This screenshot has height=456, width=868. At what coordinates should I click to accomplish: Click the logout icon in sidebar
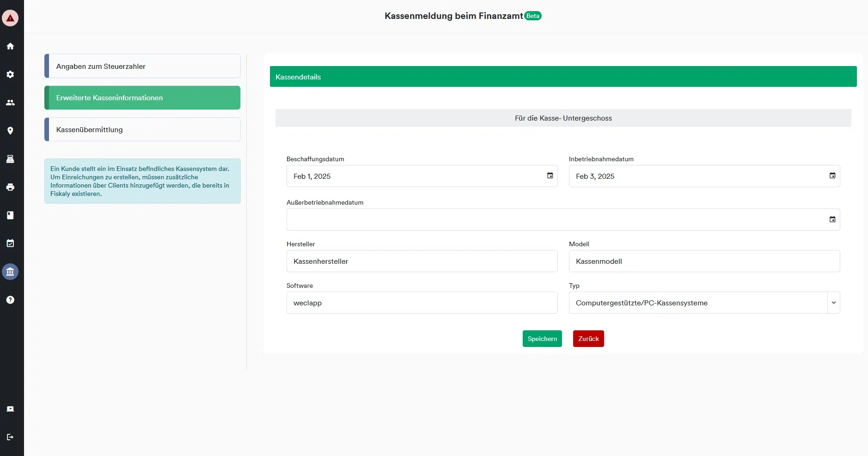click(x=10, y=437)
